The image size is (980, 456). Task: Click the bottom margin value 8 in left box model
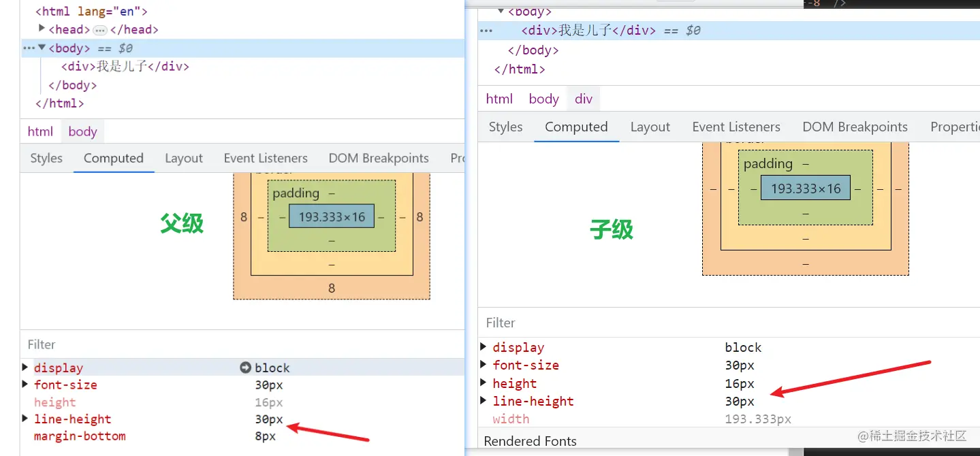tap(332, 288)
